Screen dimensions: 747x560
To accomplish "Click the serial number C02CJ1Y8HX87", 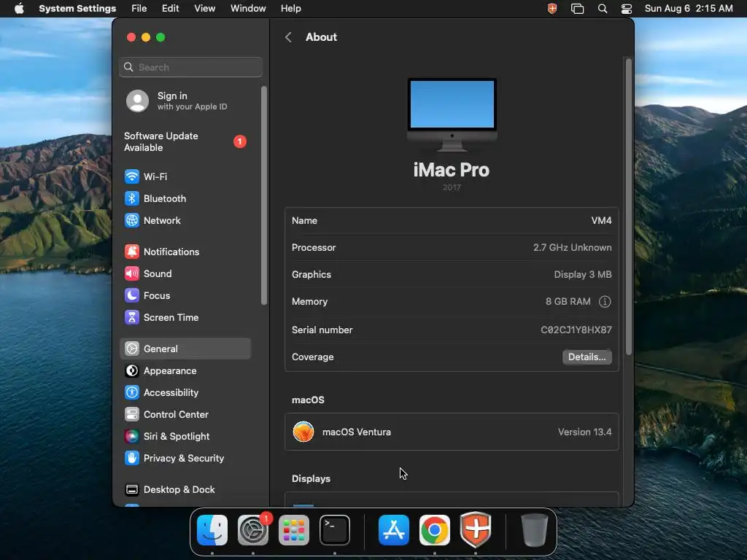I will pos(576,330).
